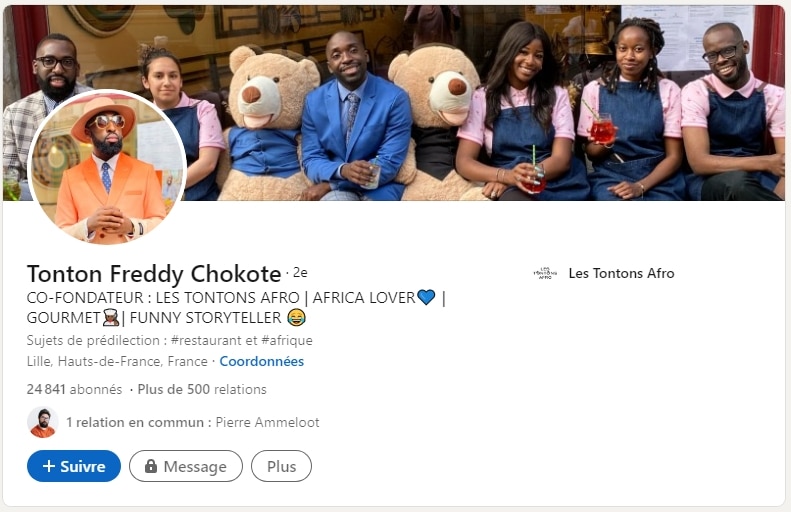This screenshot has height=512, width=791.
Task: Enlarge the profile photo with orange suit
Action: tap(107, 167)
